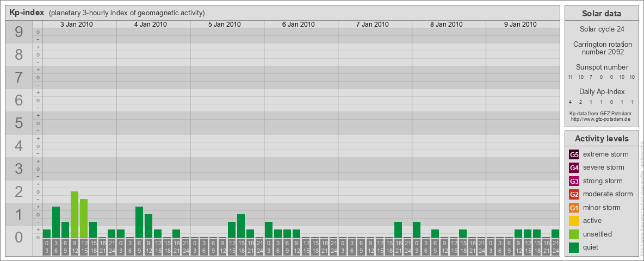Screen dimensions: 644x261
Task: Click the quiet legend label
Action: (590, 247)
